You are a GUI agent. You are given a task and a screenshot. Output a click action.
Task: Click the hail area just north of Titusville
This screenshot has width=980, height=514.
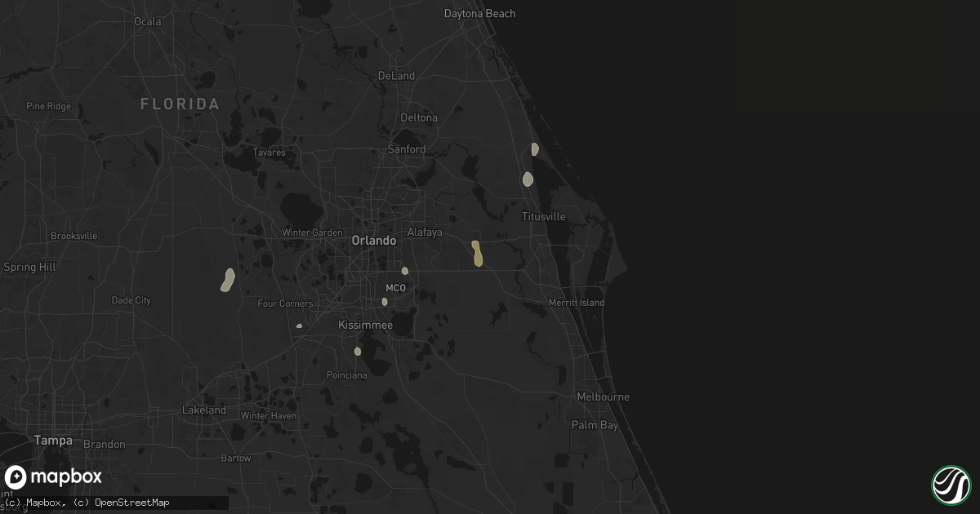[x=528, y=179]
